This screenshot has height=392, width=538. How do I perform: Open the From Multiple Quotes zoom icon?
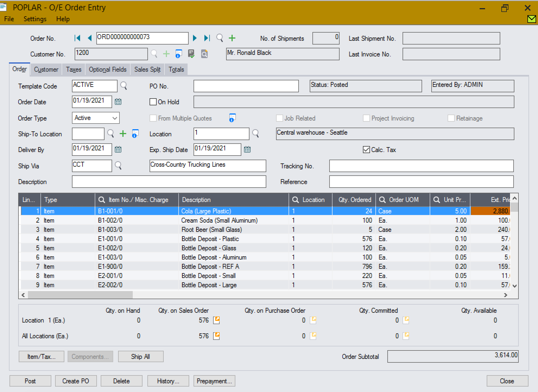point(232,118)
